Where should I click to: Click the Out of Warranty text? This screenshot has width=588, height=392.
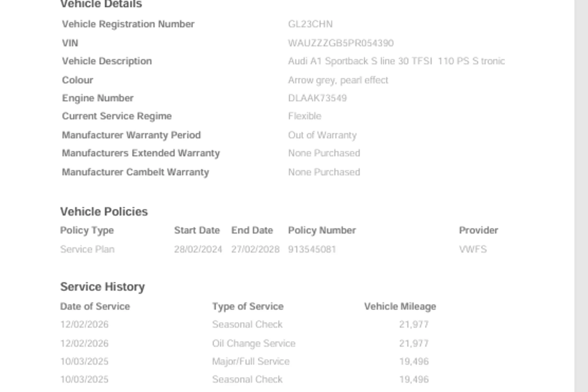point(322,135)
